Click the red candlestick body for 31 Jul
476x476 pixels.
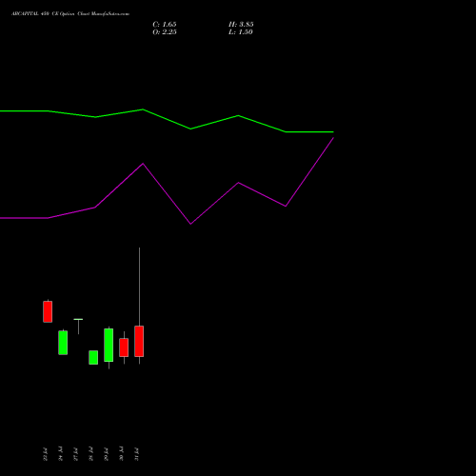(139, 341)
